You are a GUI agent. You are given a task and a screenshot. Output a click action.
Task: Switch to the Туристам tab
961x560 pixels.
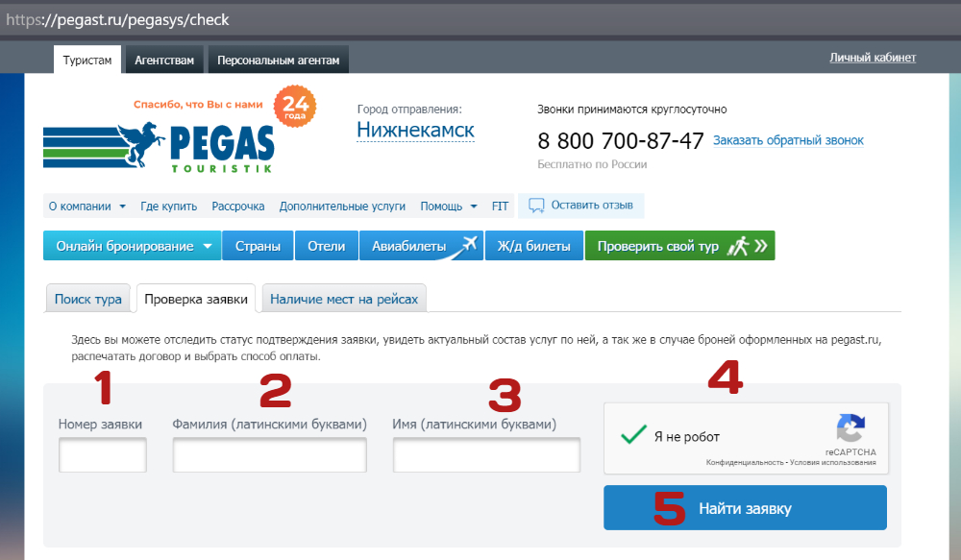87,61
